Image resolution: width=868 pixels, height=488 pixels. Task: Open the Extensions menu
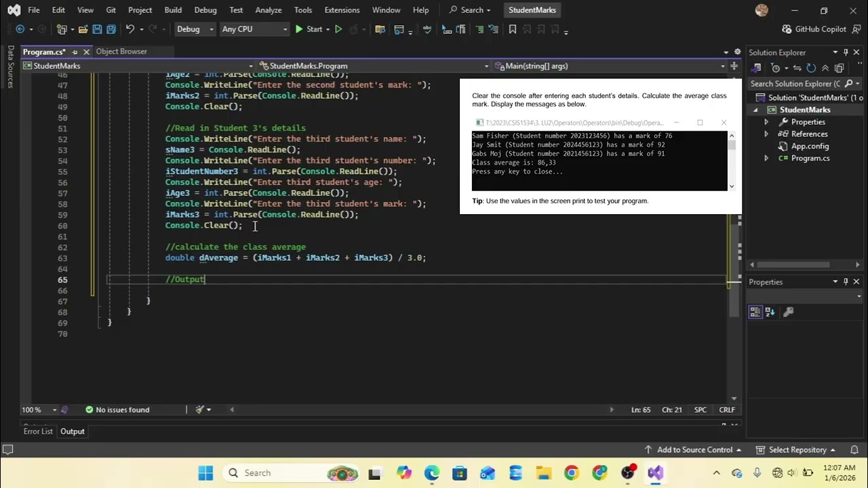[x=342, y=10]
